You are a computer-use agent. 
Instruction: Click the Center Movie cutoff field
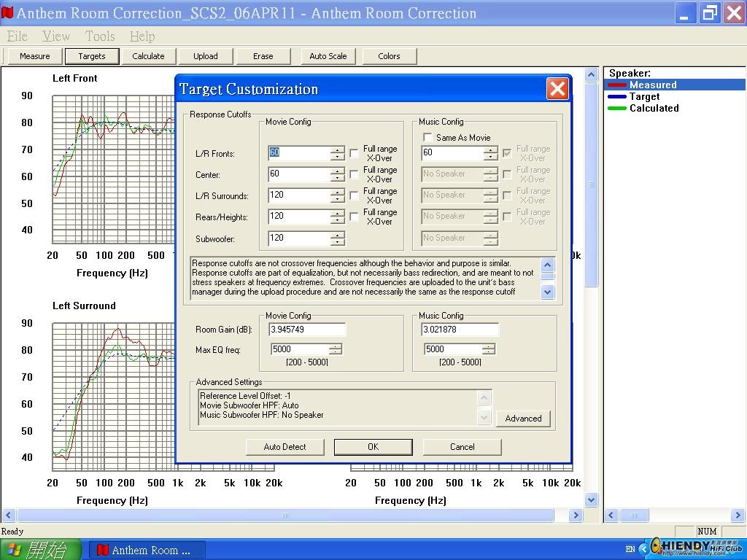(299, 174)
